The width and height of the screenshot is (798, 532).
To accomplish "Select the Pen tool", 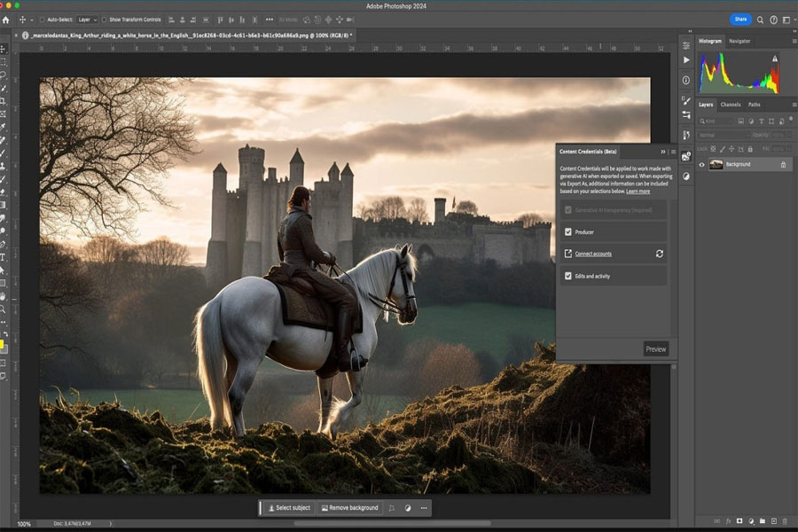I will click(3, 245).
